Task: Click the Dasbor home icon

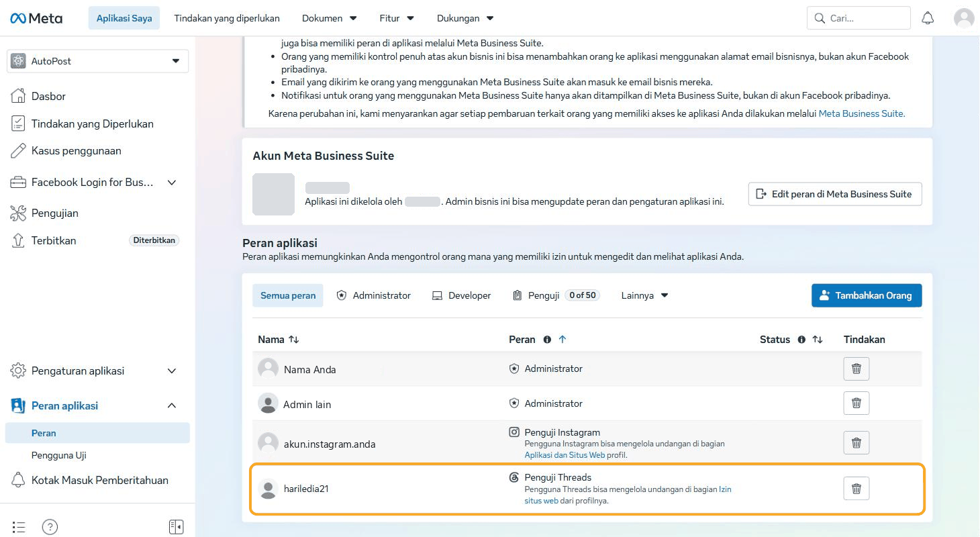Action: point(19,96)
